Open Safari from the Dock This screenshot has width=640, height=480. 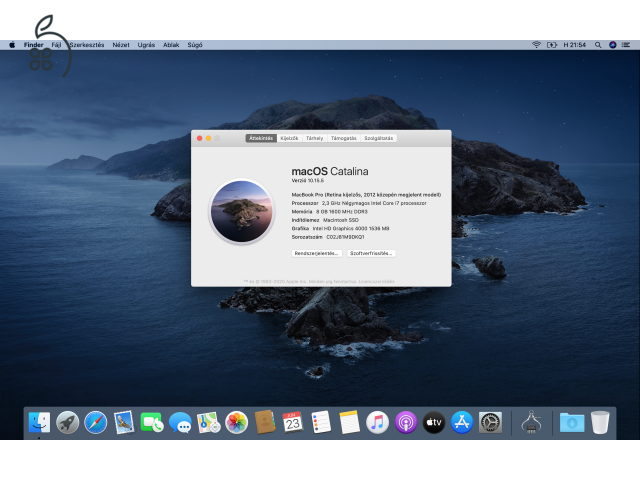[96, 422]
